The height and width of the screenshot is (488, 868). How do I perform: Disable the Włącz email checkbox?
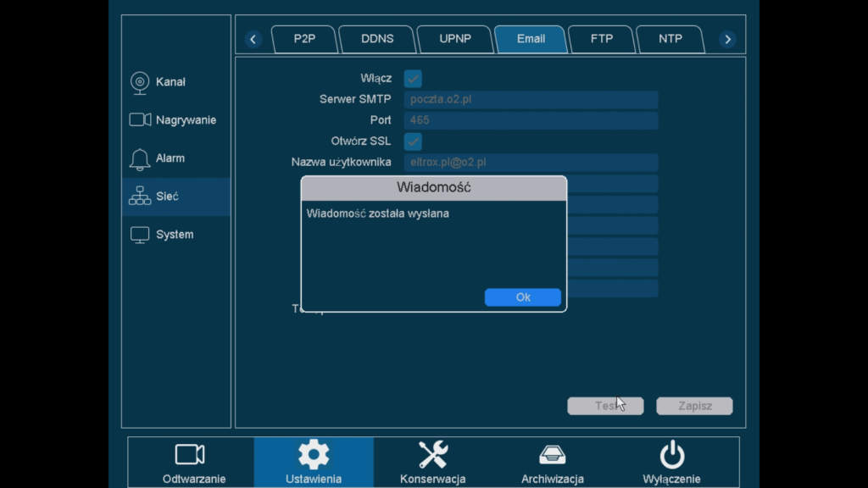coord(412,78)
